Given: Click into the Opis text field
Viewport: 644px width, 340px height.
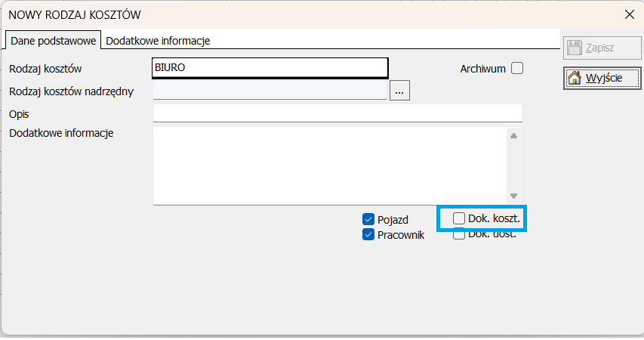Looking at the screenshot, I should tap(337, 113).
